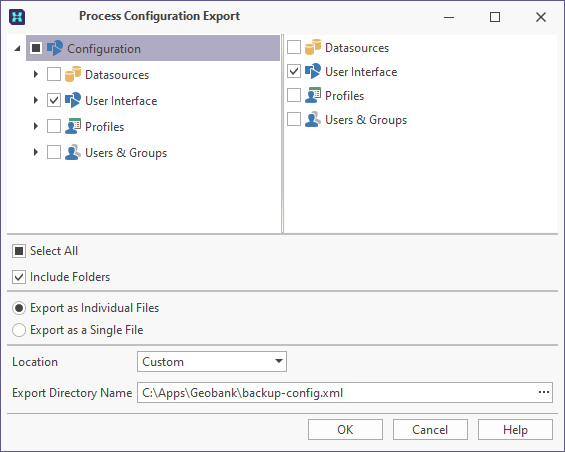
Task: Click the Configuration root node icon
Action: (x=55, y=48)
